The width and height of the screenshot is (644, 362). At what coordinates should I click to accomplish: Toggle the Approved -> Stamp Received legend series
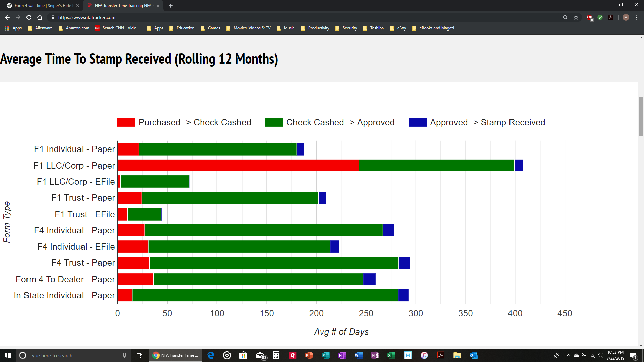pyautogui.click(x=477, y=122)
